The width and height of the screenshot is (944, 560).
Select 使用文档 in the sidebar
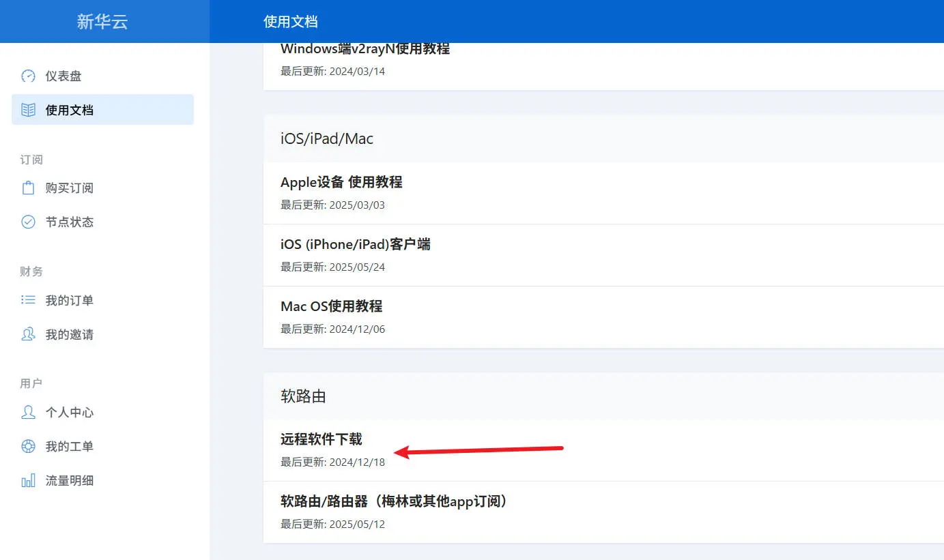click(x=102, y=110)
